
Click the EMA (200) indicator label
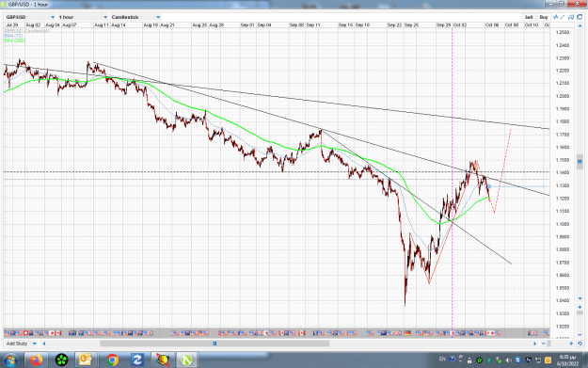click(x=15, y=40)
